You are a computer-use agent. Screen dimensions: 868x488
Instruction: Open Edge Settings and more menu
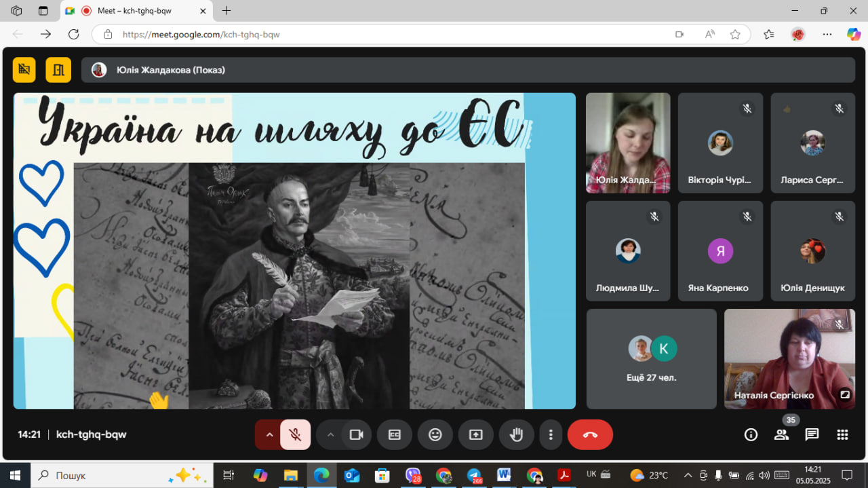[x=827, y=34]
